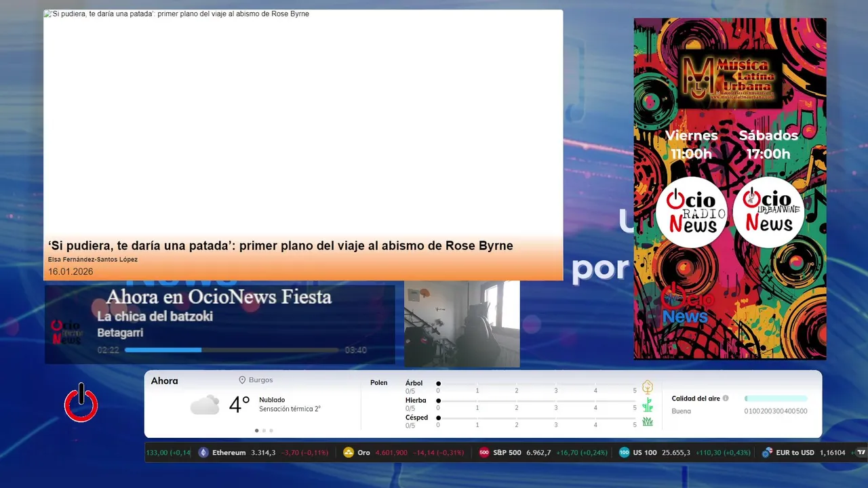
Task: Click the Hierba pollen plant icon
Action: 648,405
